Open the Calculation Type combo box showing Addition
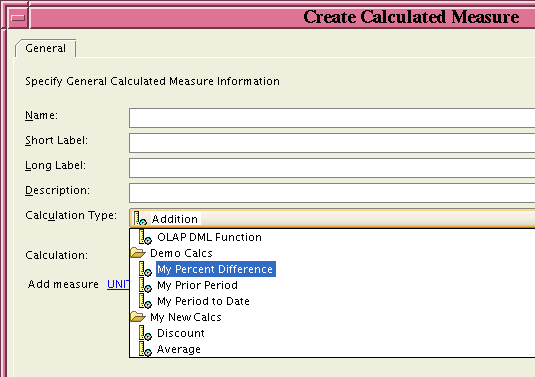Screen dimensions: 535x377 point(332,218)
